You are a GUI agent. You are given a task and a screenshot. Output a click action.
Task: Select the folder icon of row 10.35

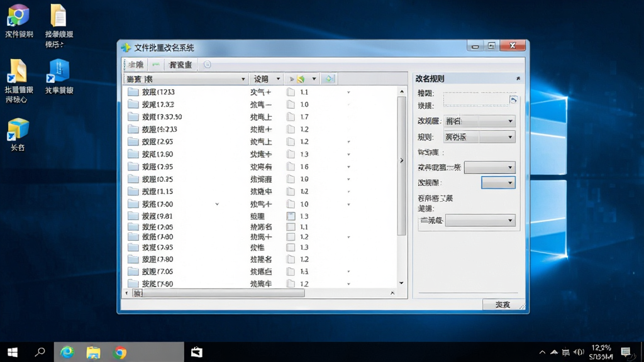coord(133,179)
